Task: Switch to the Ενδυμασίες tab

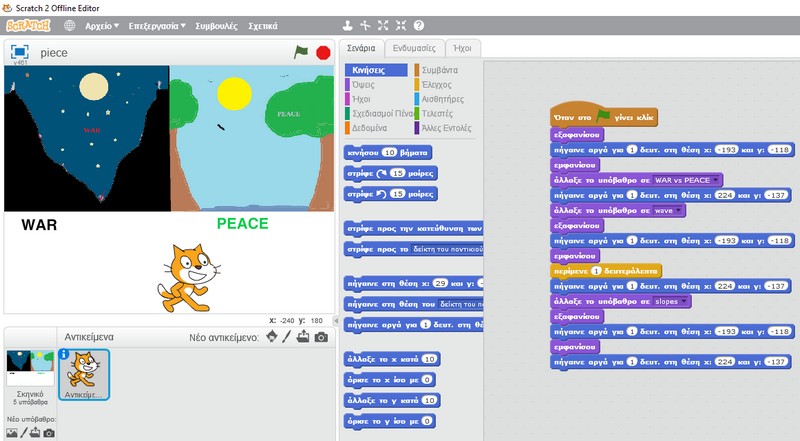Action: tap(412, 48)
